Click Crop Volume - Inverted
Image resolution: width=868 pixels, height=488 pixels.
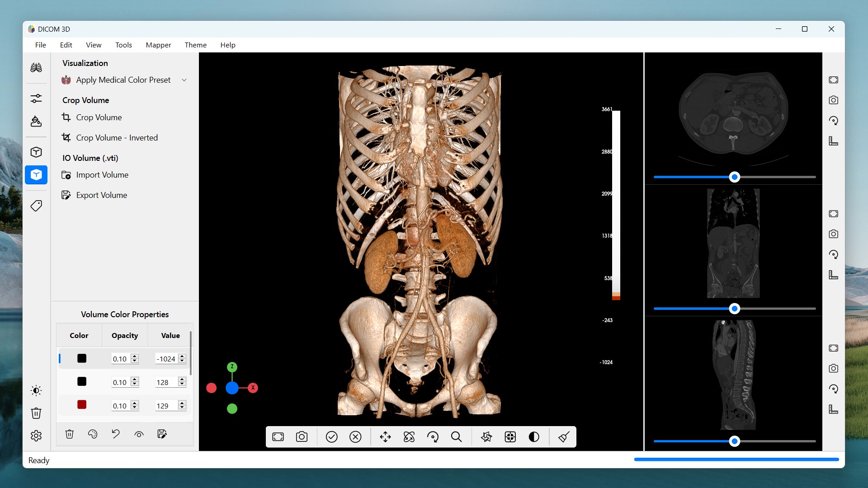click(117, 138)
